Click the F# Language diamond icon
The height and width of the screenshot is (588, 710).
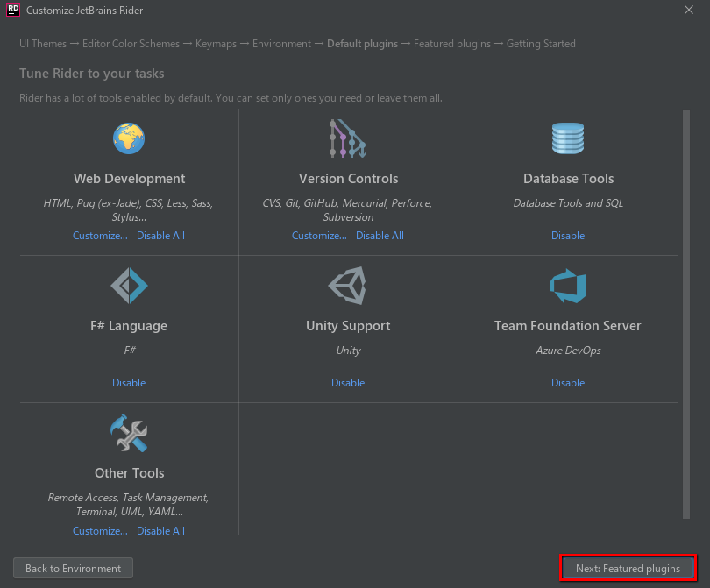click(129, 286)
